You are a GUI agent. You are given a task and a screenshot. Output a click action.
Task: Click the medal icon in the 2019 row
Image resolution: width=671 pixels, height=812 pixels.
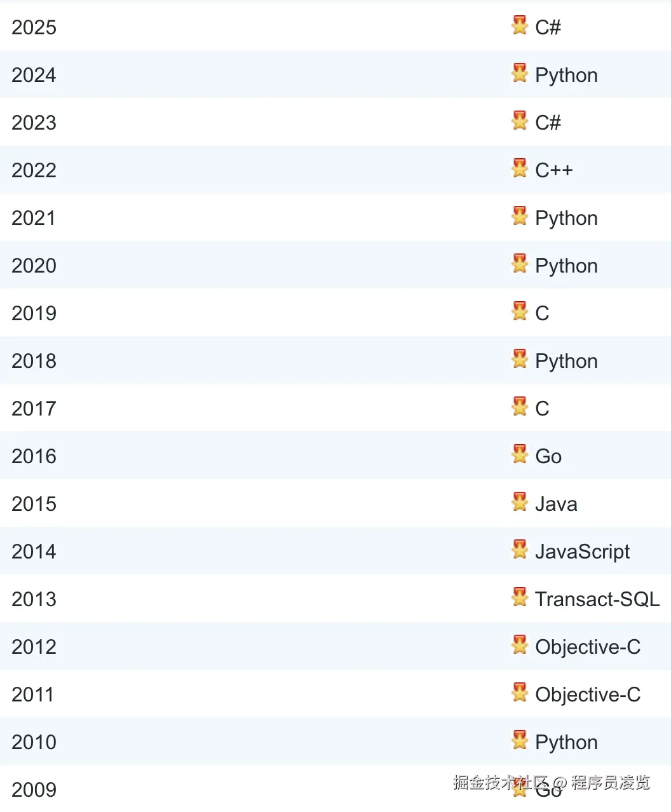click(520, 311)
